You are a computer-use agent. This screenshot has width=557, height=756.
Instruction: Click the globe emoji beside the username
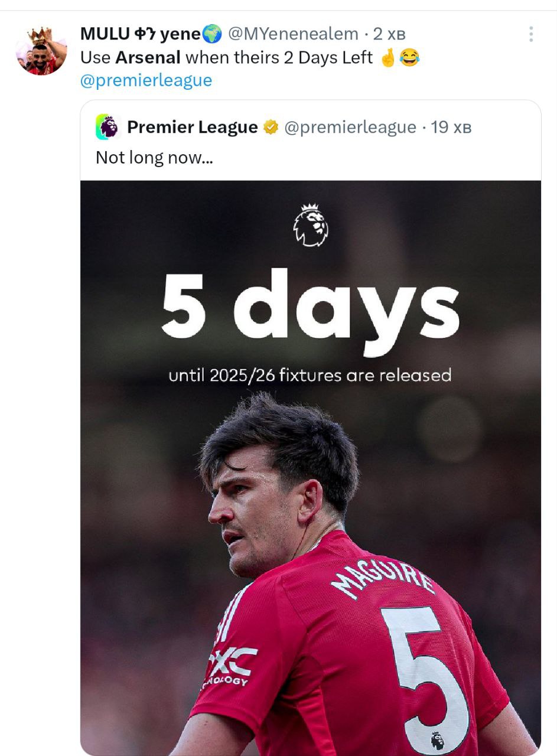(212, 34)
